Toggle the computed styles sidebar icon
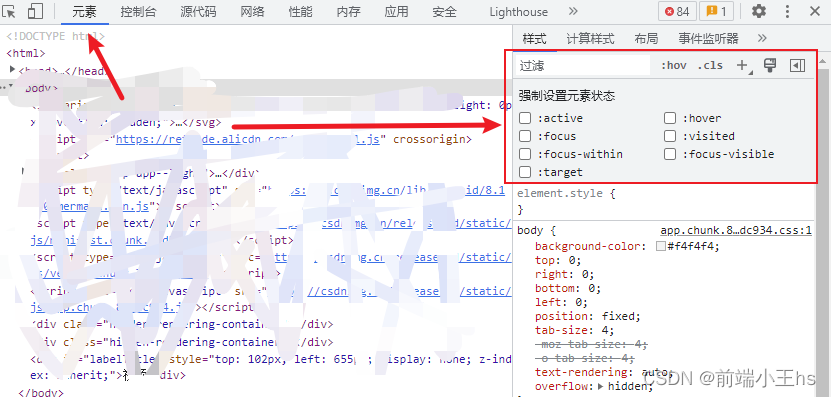 coord(798,65)
